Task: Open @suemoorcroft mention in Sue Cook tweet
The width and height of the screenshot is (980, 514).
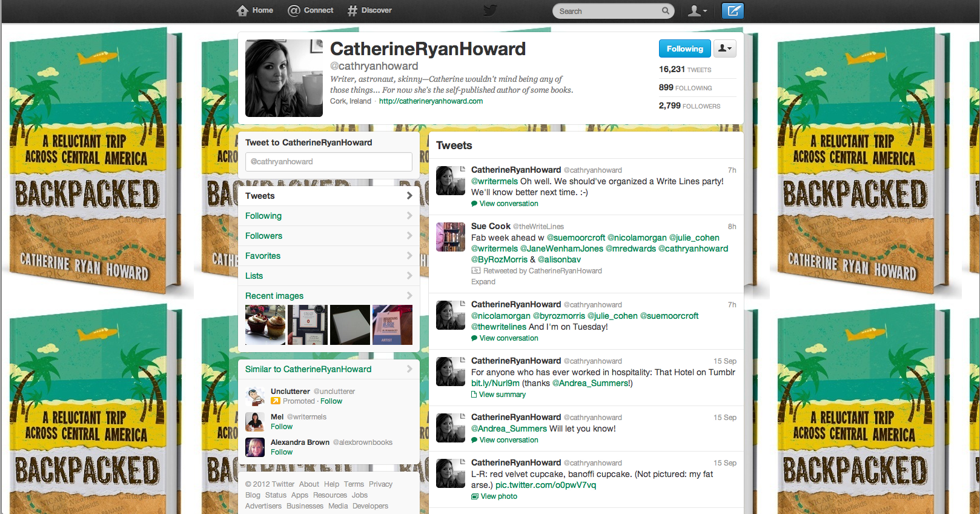Action: 576,238
